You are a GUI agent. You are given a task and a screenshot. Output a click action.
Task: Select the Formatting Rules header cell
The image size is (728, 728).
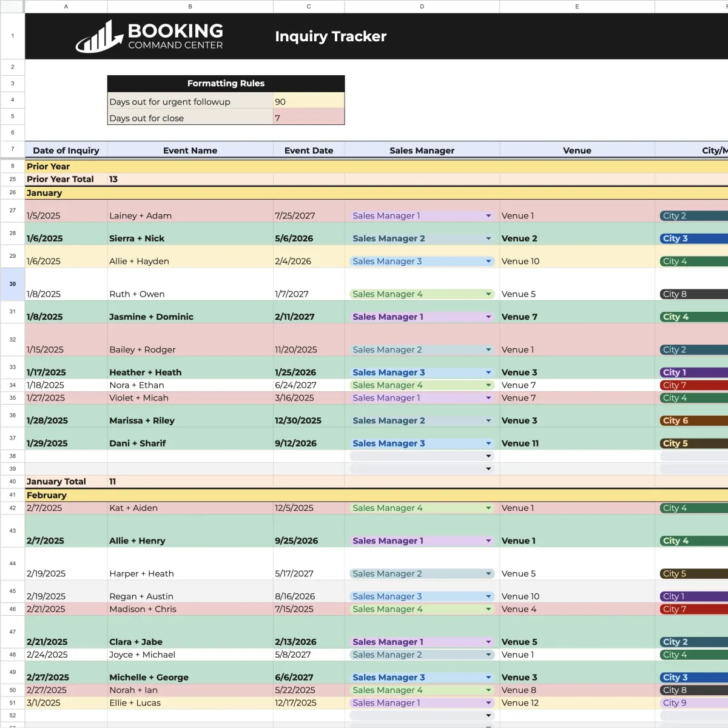(x=226, y=83)
